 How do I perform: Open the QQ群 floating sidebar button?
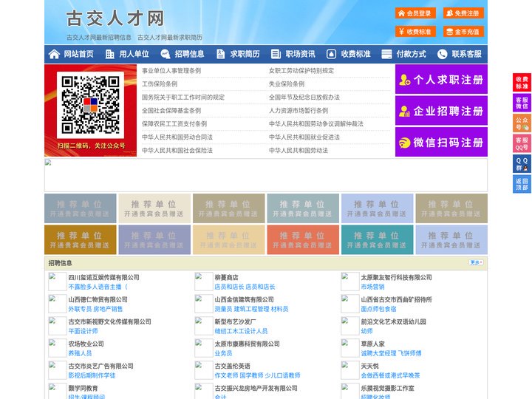point(522,164)
